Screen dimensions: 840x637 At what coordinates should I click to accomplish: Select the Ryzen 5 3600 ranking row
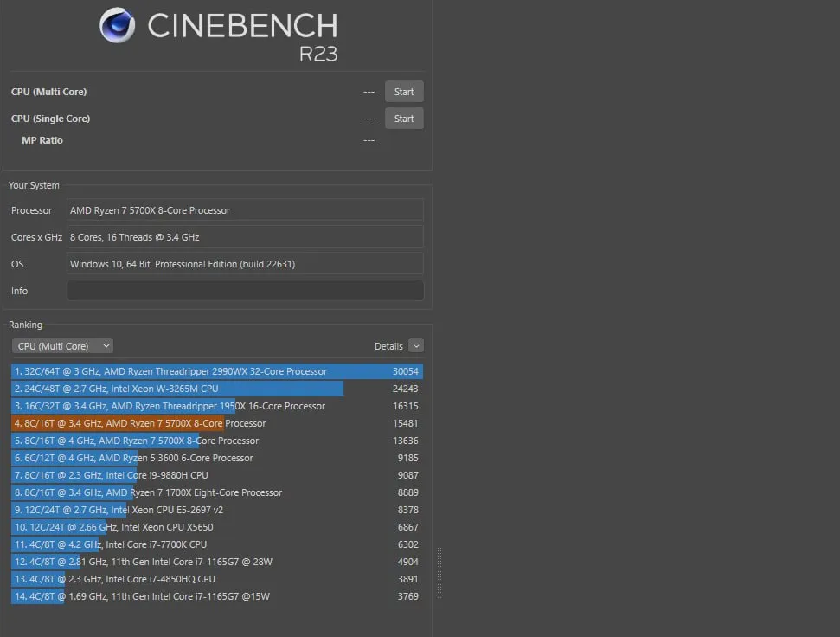coord(217,458)
